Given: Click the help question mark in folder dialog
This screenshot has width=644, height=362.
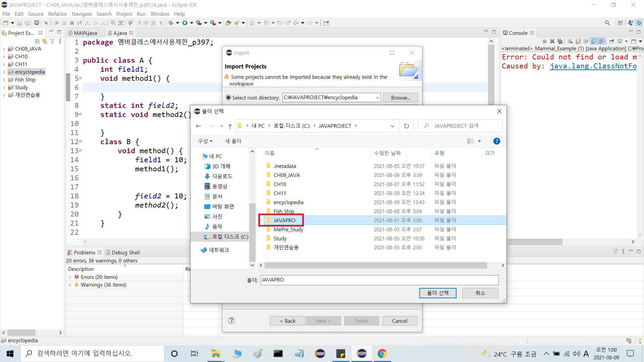Looking at the screenshot, I should pyautogui.click(x=497, y=141).
